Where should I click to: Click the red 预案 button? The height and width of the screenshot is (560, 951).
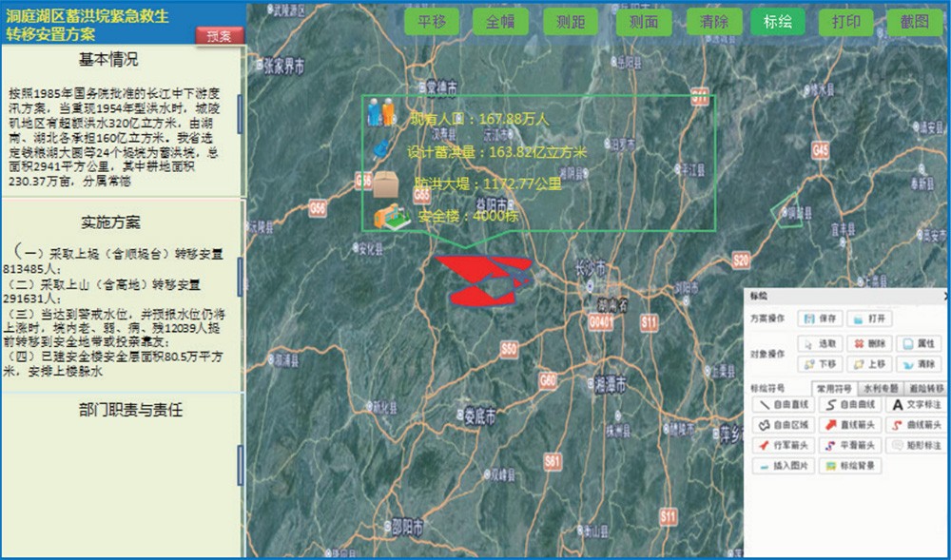(219, 35)
